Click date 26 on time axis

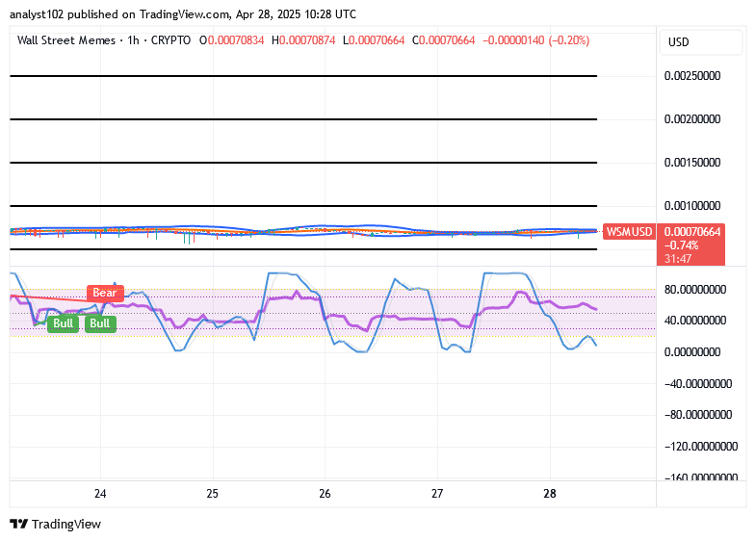(x=325, y=494)
